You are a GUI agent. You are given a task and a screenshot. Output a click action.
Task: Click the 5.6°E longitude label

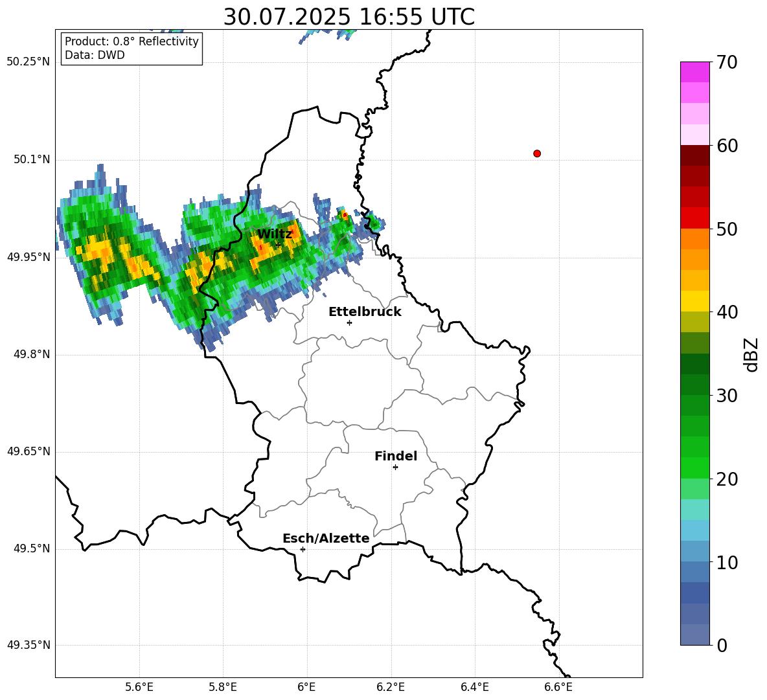[139, 687]
